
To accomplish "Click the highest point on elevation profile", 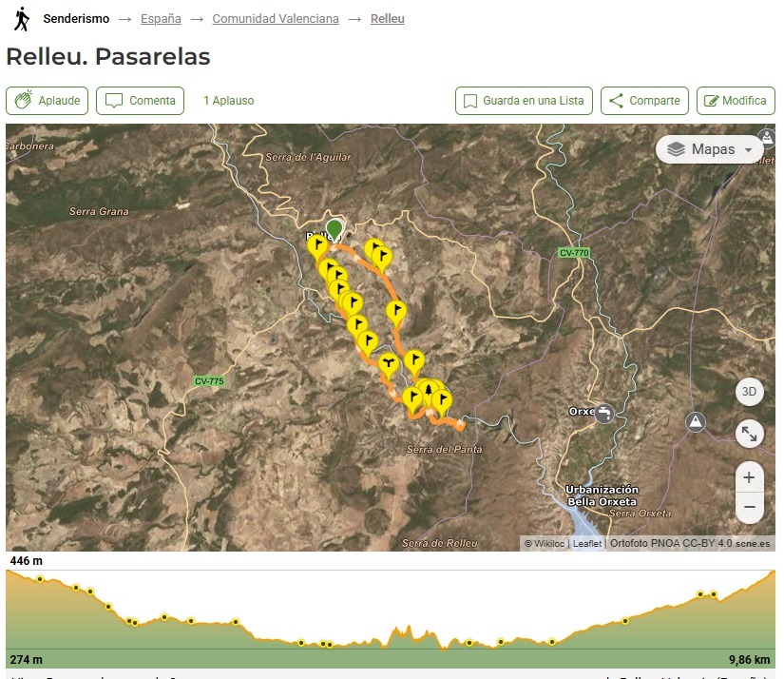I will coord(772,572).
